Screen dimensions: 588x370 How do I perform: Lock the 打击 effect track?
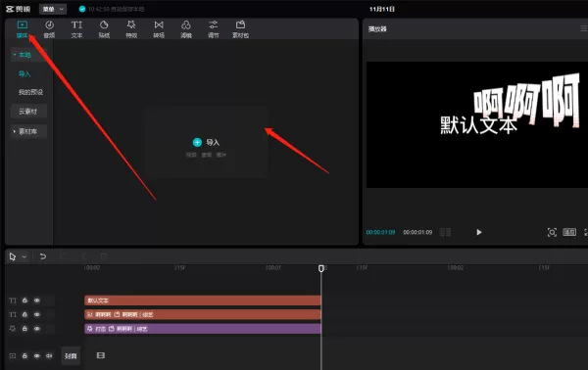(x=24, y=329)
